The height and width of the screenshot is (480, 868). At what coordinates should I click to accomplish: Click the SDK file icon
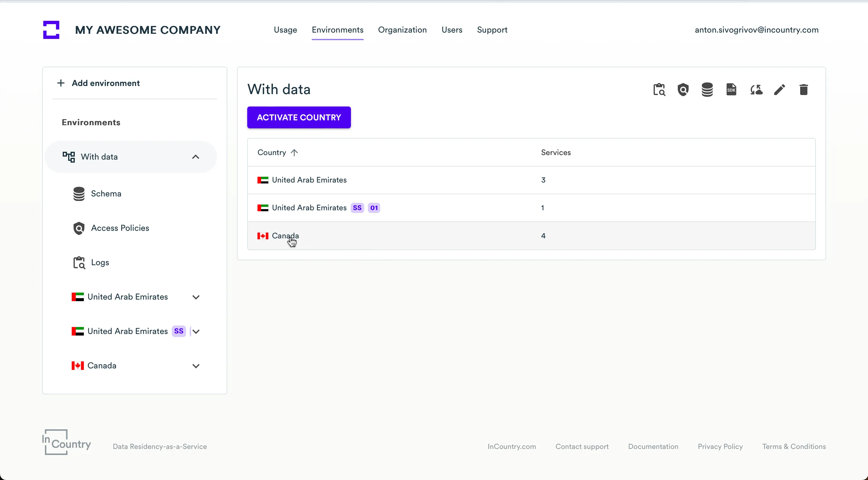[731, 90]
